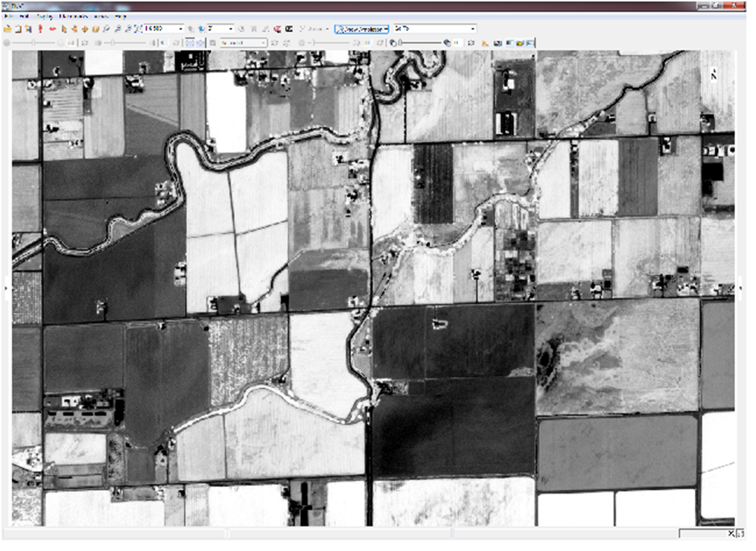Open the File menu
This screenshot has width=756, height=551.
pyautogui.click(x=8, y=16)
